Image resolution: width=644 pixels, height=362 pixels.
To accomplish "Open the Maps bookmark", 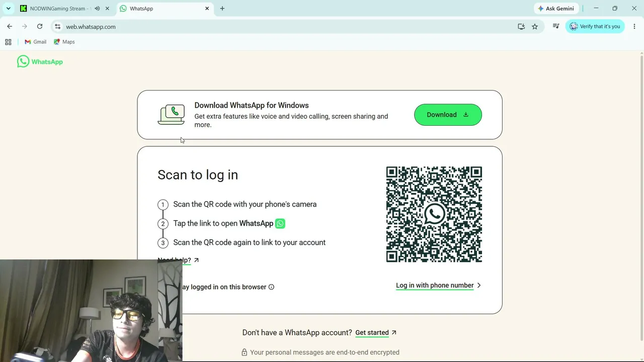I will [x=64, y=42].
